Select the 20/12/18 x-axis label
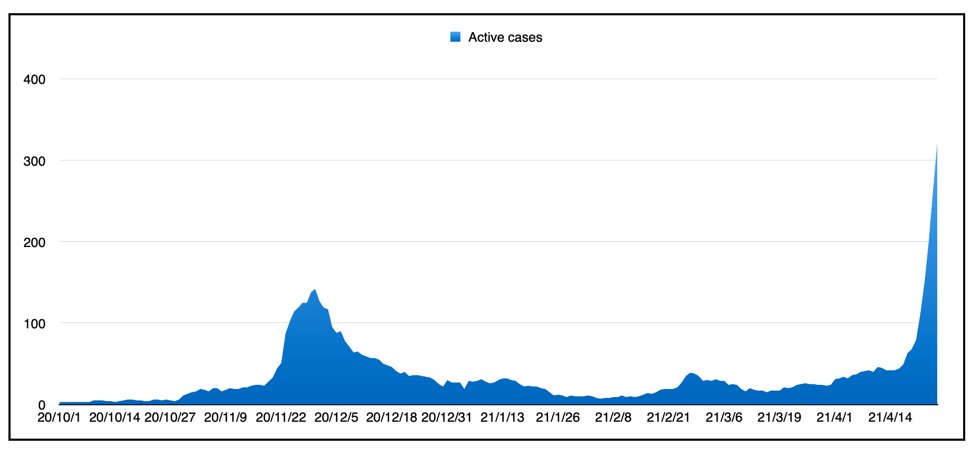Screen dimensions: 980x455 point(391,418)
